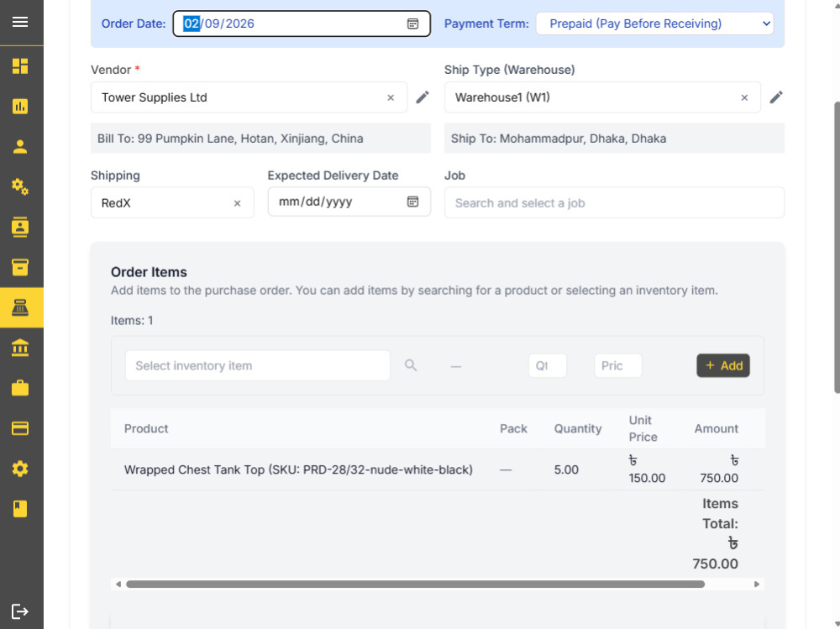
Task: Click the Bill To address text
Action: (230, 139)
